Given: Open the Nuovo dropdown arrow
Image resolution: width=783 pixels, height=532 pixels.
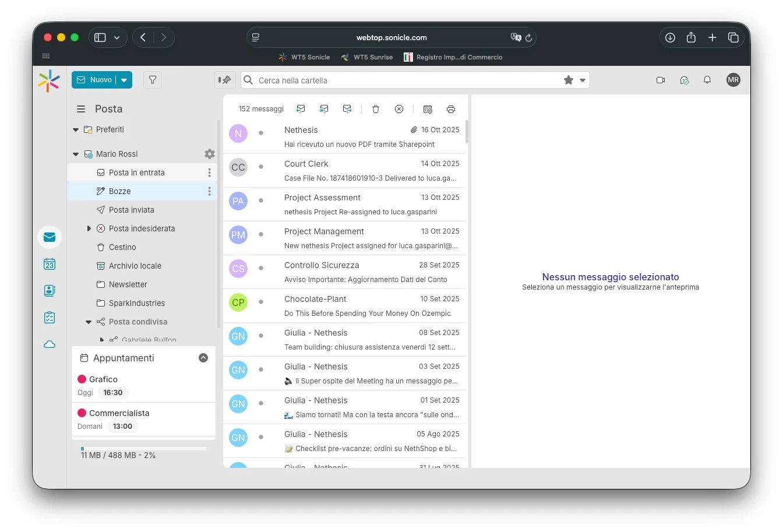Looking at the screenshot, I should pyautogui.click(x=124, y=80).
